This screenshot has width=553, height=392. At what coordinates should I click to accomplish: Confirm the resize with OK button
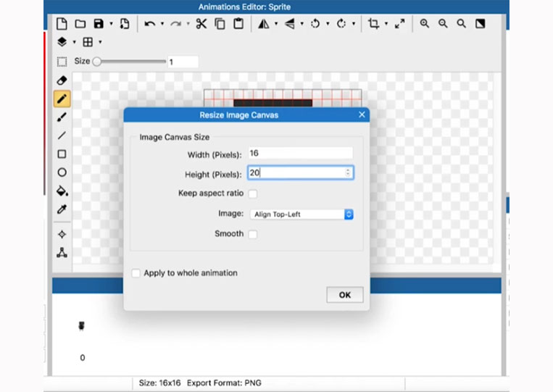pos(344,295)
